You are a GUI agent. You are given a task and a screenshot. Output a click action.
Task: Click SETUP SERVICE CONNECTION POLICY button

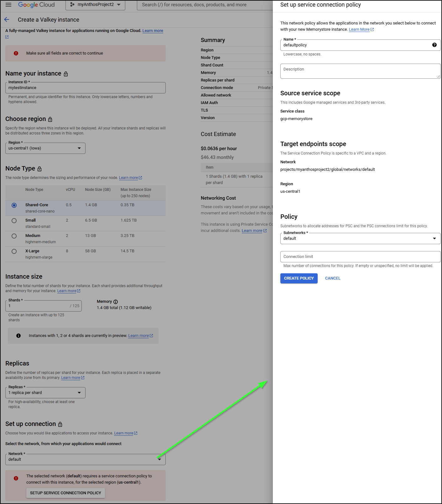[x=65, y=493]
